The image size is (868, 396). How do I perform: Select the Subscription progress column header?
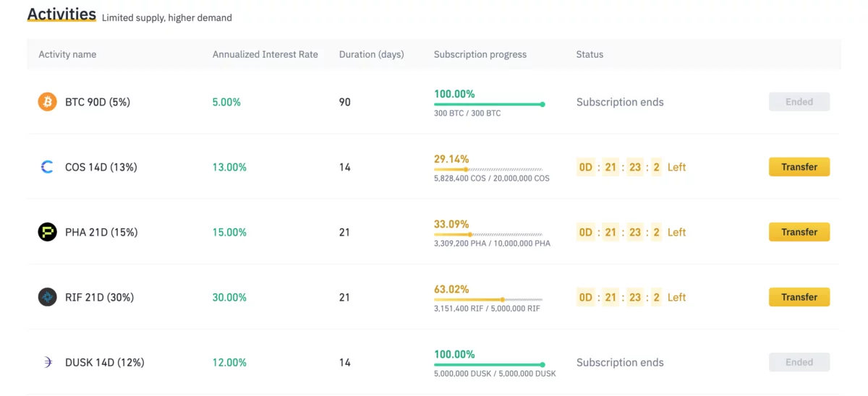tap(480, 54)
